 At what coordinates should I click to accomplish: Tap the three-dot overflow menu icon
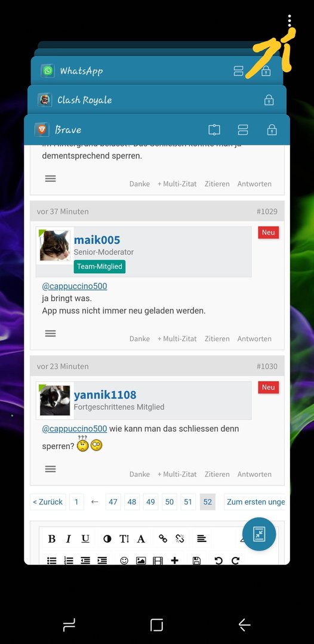290,20
